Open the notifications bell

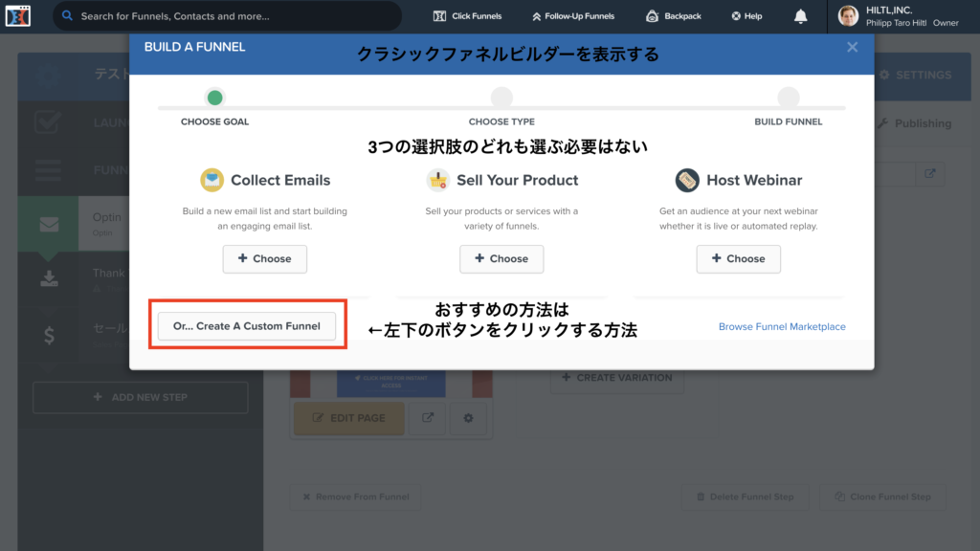tap(801, 16)
